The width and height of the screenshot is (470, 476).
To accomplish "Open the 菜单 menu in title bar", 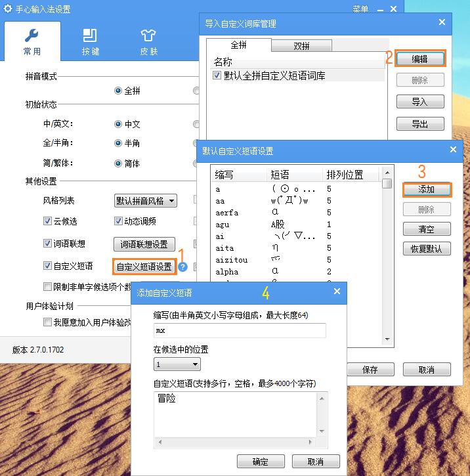I will pyautogui.click(x=360, y=9).
